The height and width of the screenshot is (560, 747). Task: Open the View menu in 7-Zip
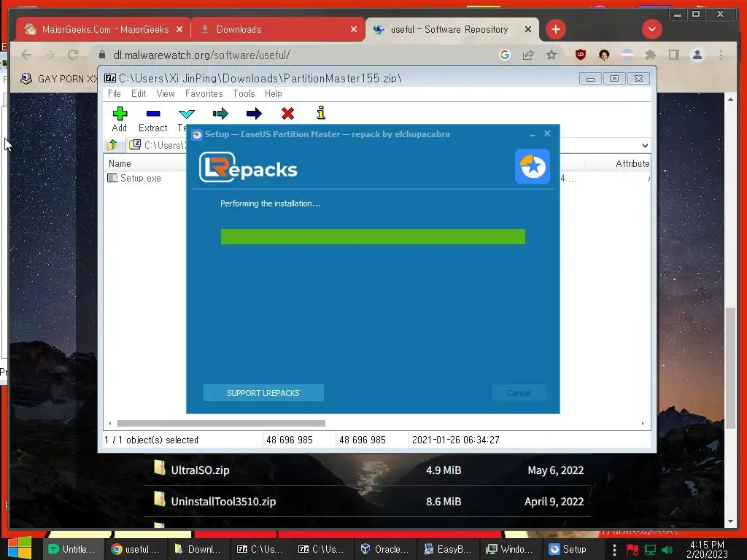point(166,94)
